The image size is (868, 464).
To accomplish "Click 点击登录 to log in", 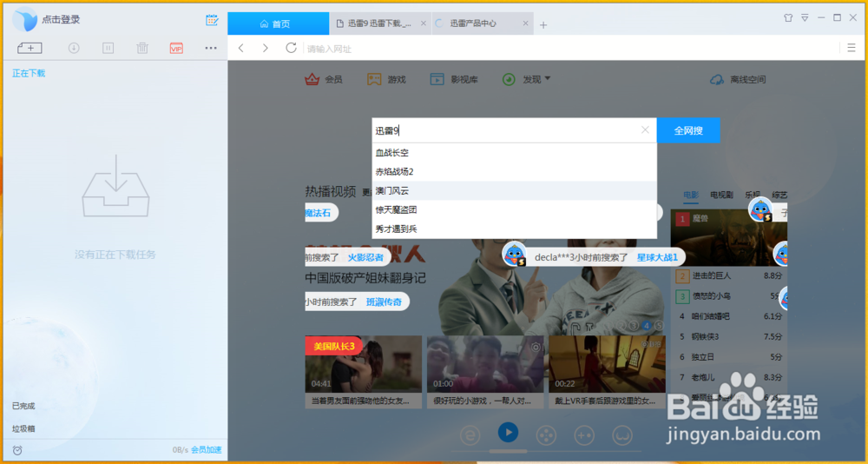I will click(x=61, y=19).
